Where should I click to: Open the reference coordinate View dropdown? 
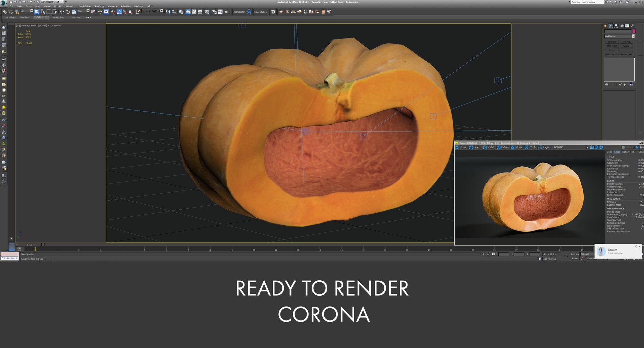[83, 11]
